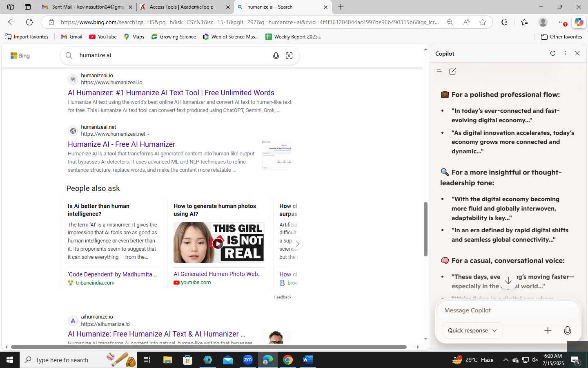Open Edge Settings and more menu
This screenshot has width=588, height=368.
click(562, 22)
